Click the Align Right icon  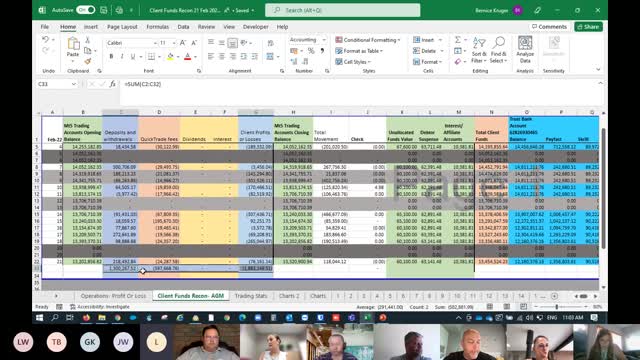(233, 56)
